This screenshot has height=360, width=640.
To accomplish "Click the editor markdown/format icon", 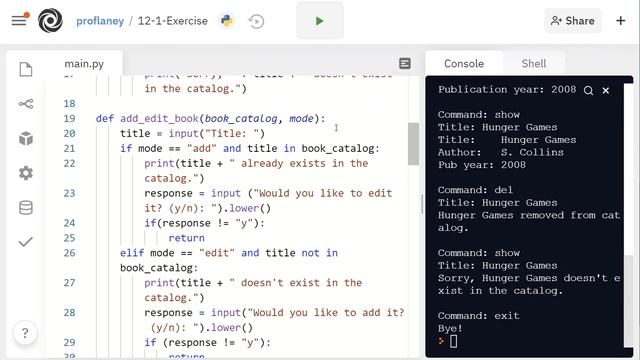I will pyautogui.click(x=404, y=63).
